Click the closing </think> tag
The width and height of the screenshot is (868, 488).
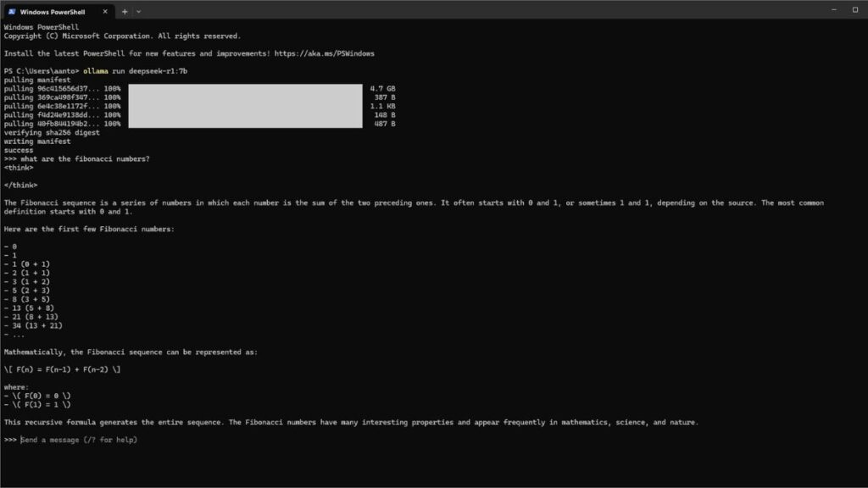tap(20, 186)
